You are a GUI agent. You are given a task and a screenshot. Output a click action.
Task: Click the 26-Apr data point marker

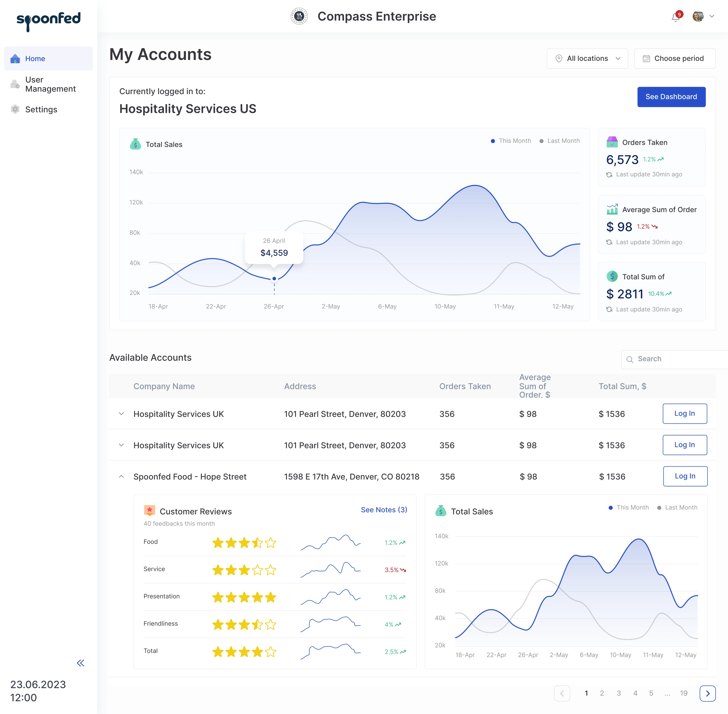pos(274,279)
